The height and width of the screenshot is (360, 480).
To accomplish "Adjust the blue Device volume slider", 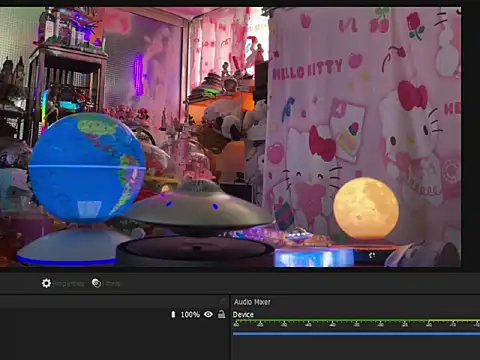I will pos(356,333).
